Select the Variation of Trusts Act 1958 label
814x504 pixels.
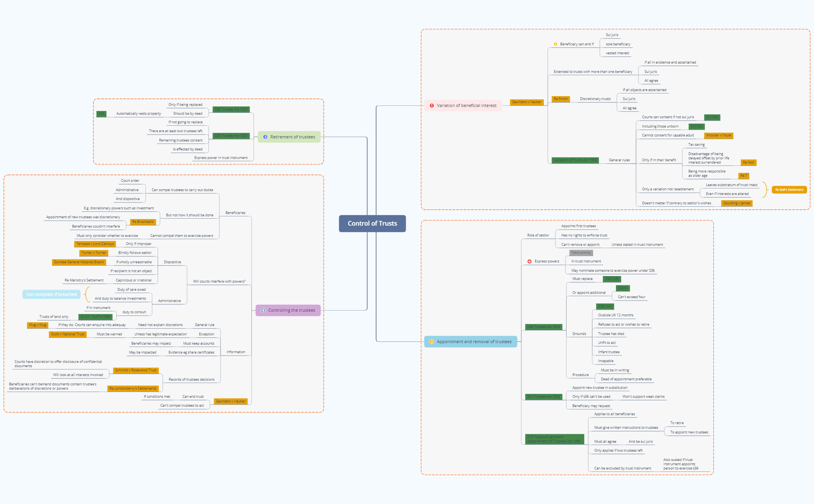pyautogui.click(x=575, y=160)
